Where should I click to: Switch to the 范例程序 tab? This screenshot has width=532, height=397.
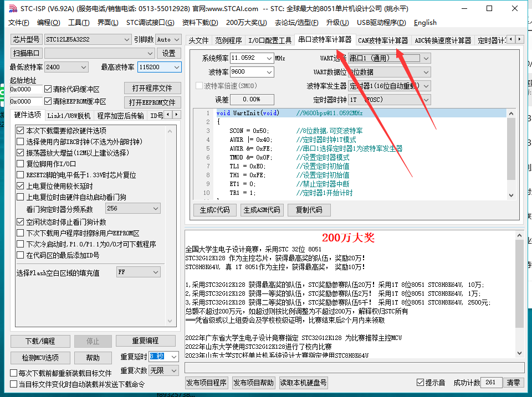click(x=228, y=40)
